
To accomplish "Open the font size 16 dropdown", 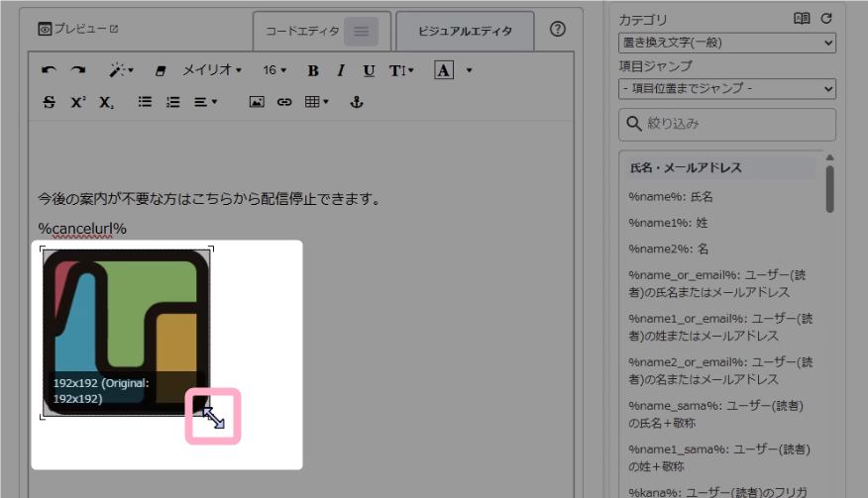I will (x=274, y=70).
